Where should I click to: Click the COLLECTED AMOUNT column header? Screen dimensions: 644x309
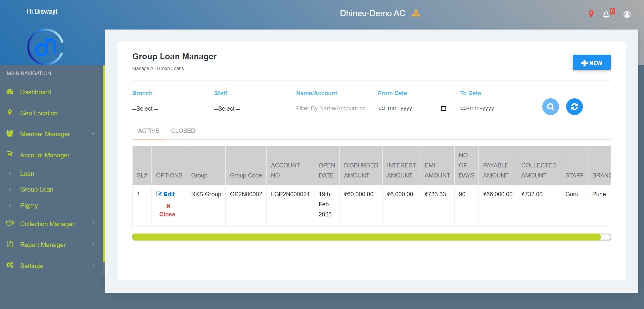click(x=539, y=165)
